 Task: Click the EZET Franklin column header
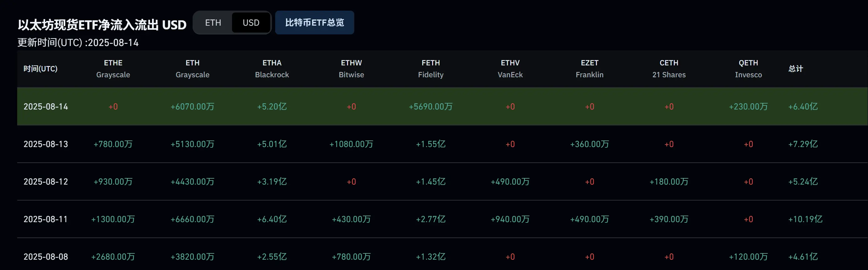tap(590, 69)
